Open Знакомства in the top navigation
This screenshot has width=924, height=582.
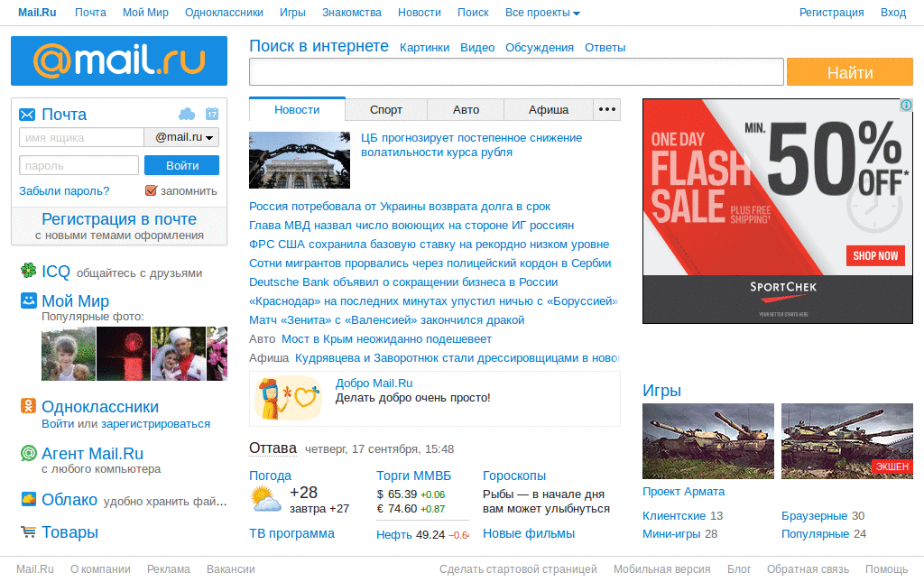pyautogui.click(x=352, y=13)
